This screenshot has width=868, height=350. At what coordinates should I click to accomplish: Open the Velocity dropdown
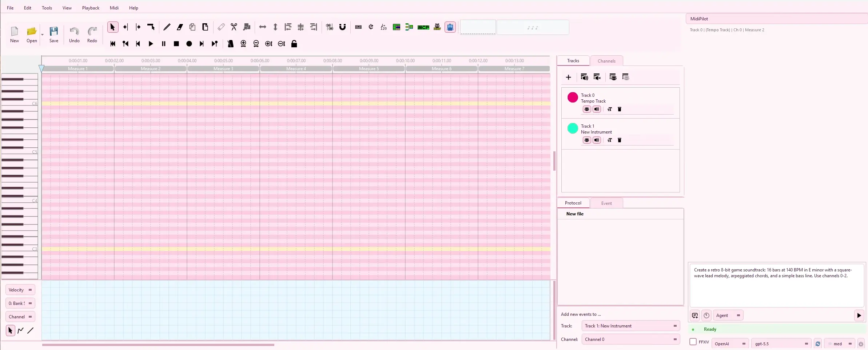coord(20,290)
